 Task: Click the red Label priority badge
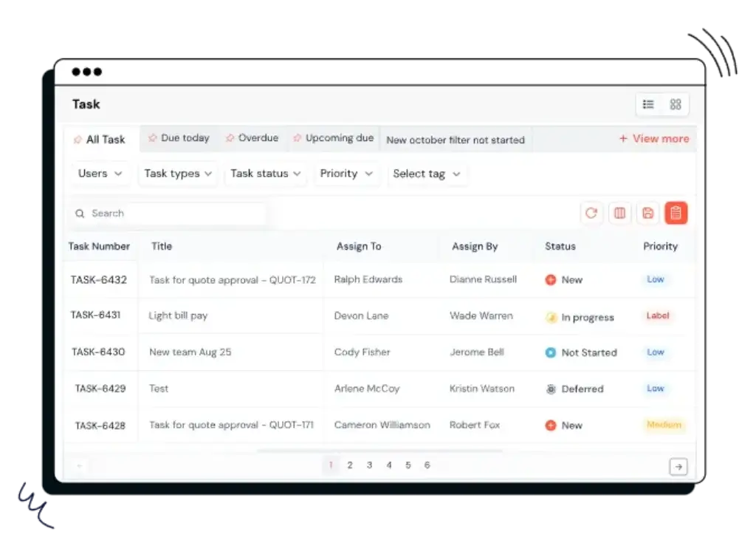658,315
